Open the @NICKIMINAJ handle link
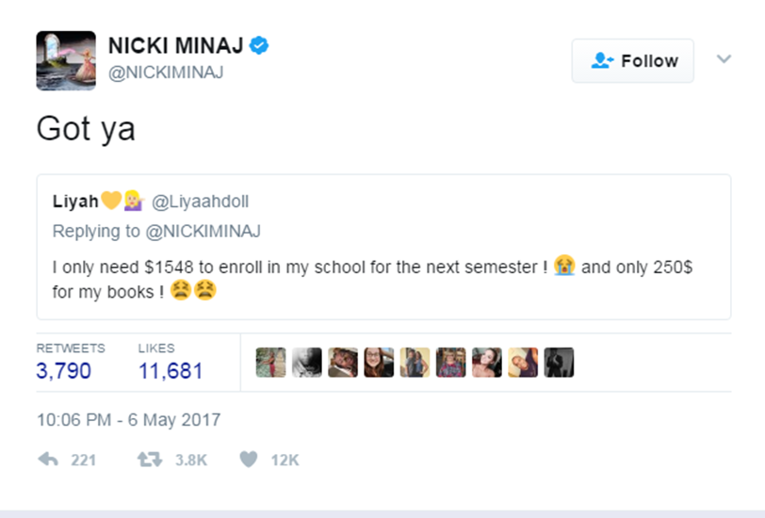The image size is (765, 518). pos(166,73)
